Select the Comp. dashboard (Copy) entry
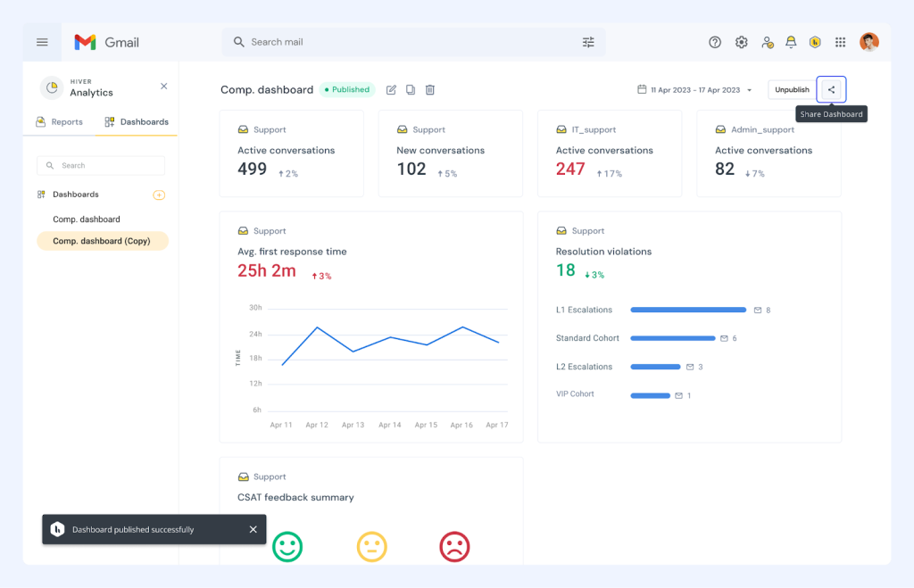 coord(102,241)
